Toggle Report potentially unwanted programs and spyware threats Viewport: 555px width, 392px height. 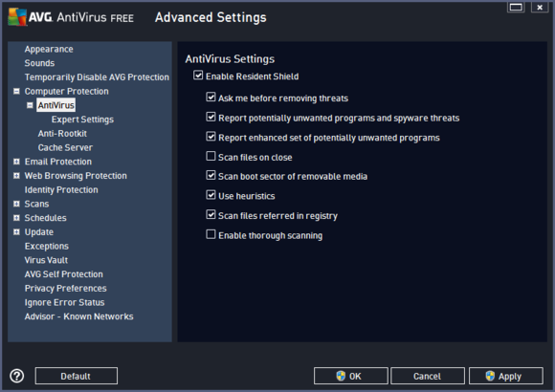(x=211, y=117)
